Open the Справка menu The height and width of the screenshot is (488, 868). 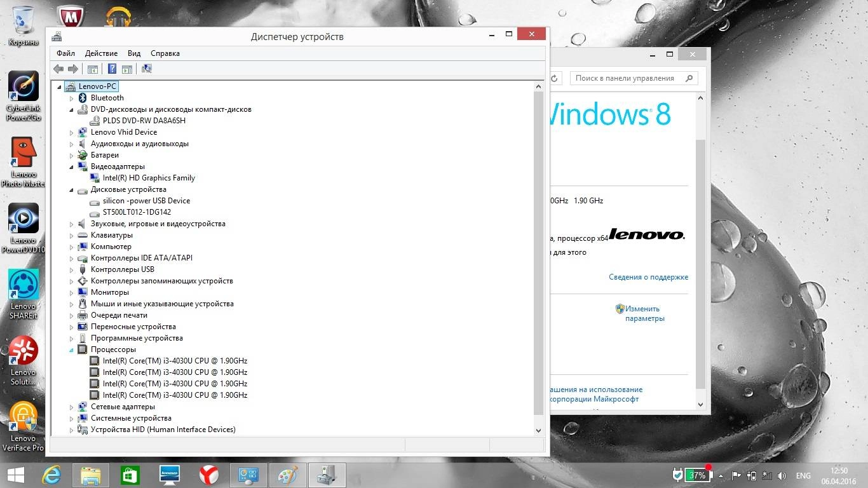[x=165, y=53]
